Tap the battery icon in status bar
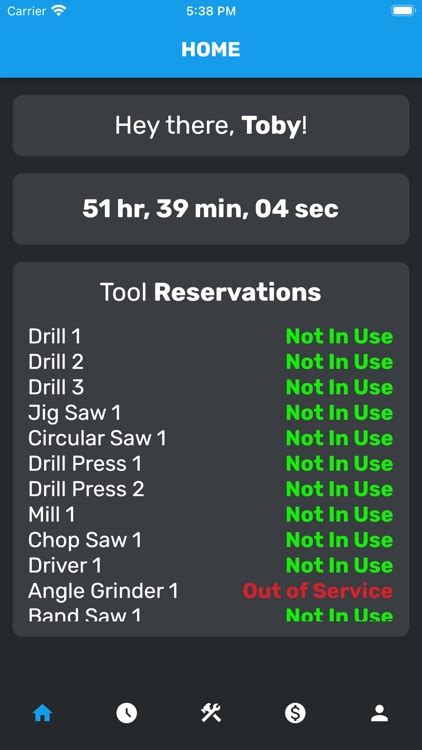 tap(403, 11)
